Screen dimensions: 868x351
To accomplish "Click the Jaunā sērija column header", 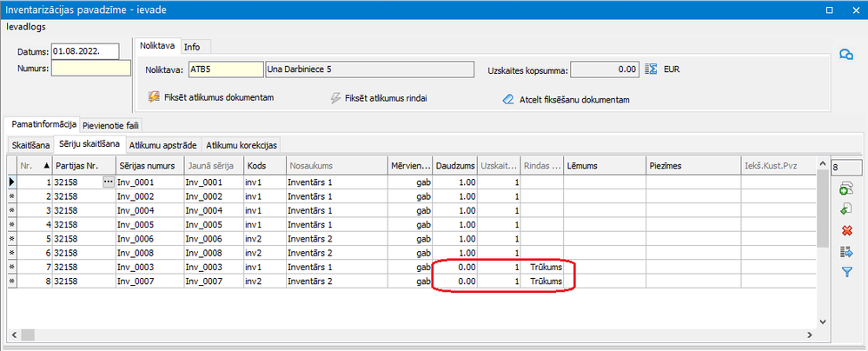I will coord(215,165).
